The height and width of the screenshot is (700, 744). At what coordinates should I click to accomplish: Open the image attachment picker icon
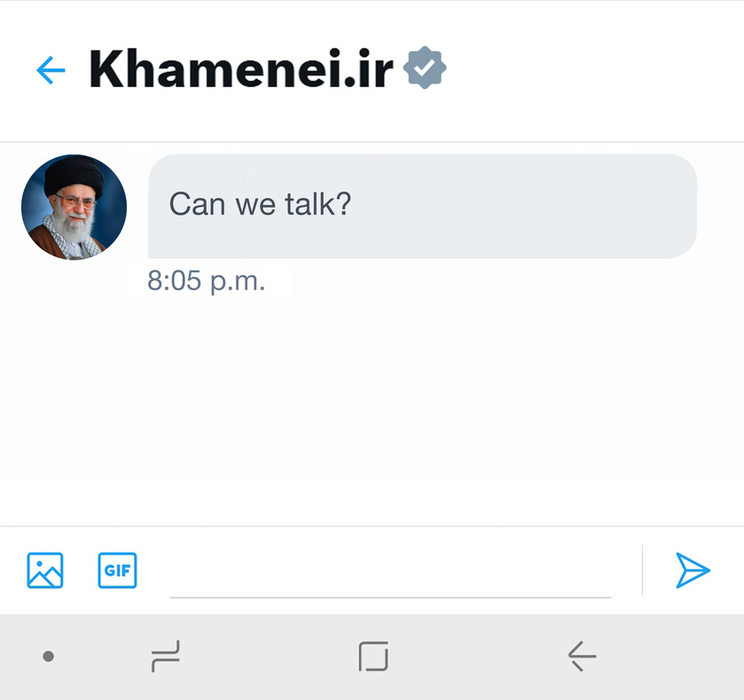click(x=45, y=570)
